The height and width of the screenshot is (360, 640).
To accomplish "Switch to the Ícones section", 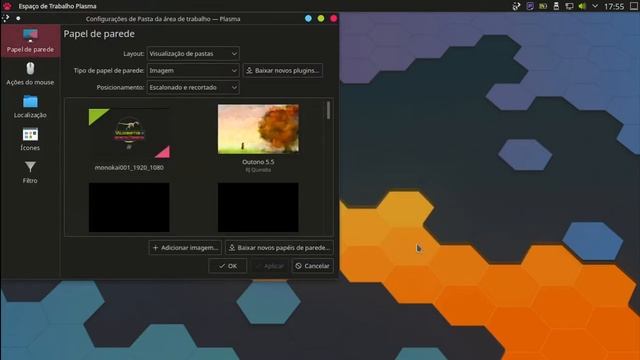I will click(30, 139).
